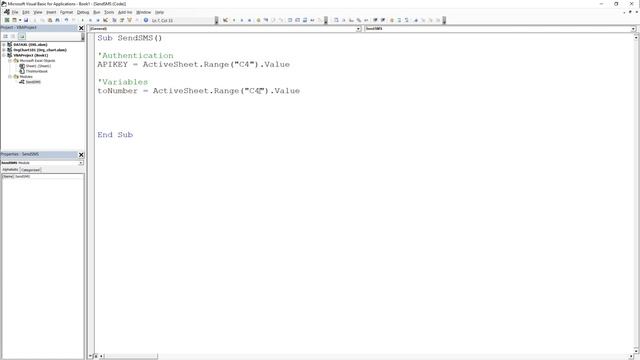This screenshot has height=360, width=640.
Task: Open the Window menu
Action: 143,12
